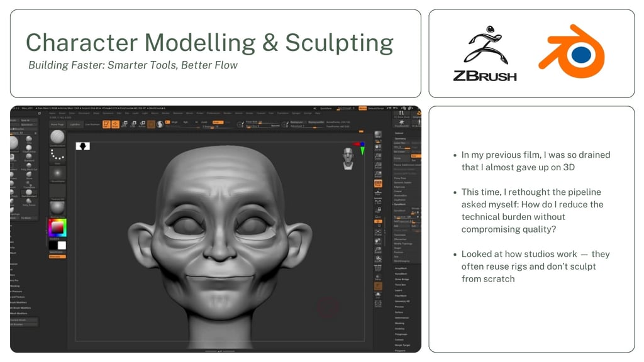
Task: Open the Help menu
Action: 318,113
